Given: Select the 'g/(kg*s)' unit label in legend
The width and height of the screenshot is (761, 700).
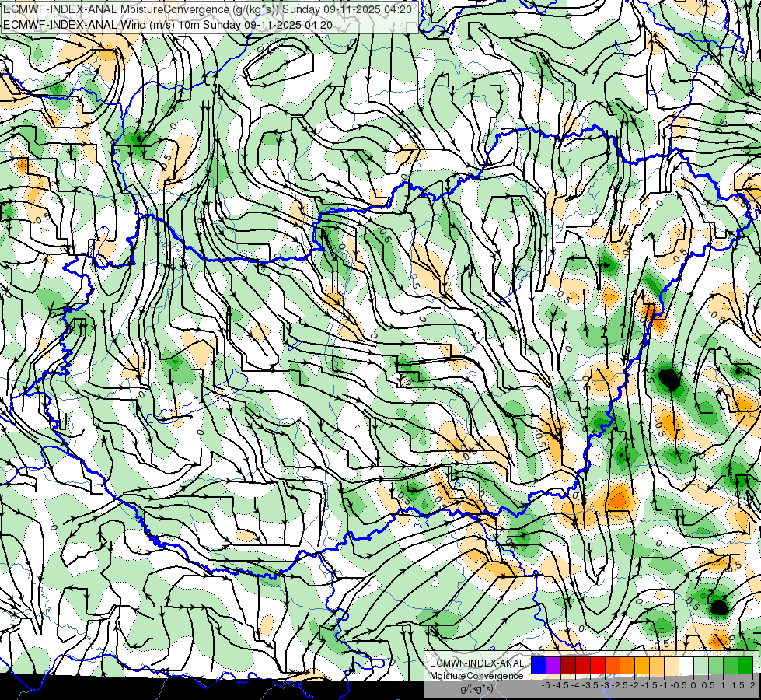Looking at the screenshot, I should tap(476, 688).
